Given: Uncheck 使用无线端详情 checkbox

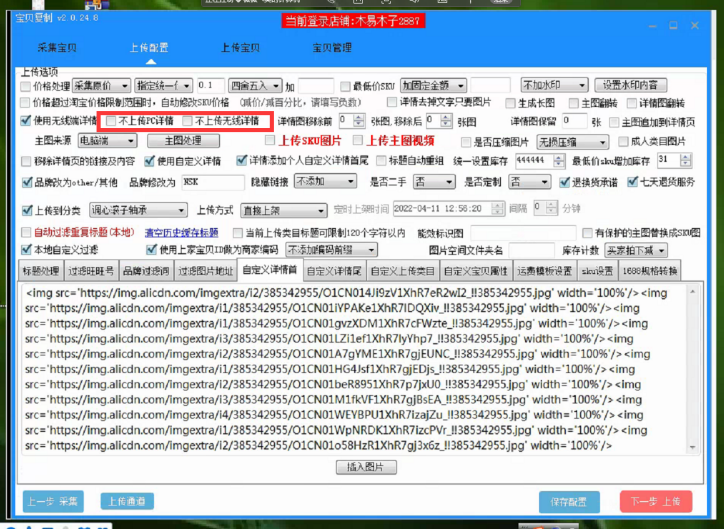Looking at the screenshot, I should [26, 121].
